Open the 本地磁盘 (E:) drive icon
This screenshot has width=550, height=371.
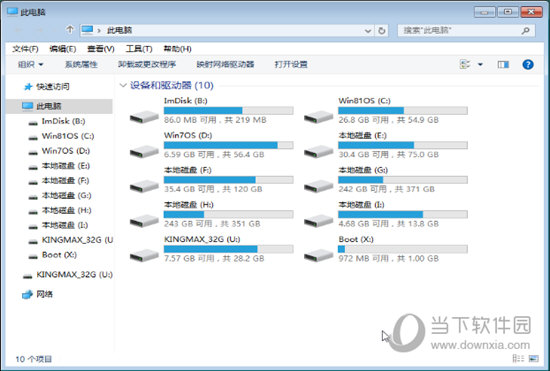(318, 152)
